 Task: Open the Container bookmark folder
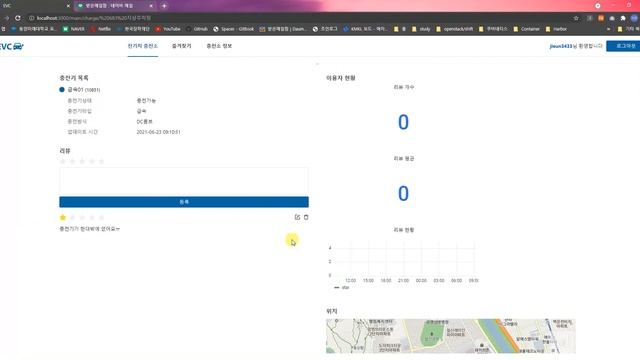tap(527, 29)
